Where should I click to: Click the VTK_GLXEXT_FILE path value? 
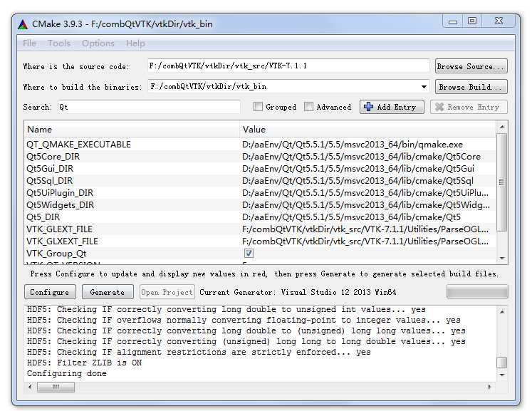click(365, 241)
